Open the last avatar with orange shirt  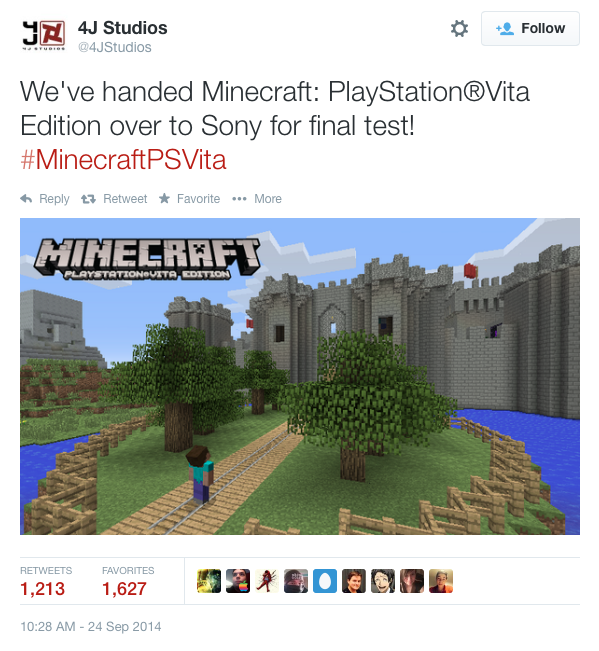441,581
